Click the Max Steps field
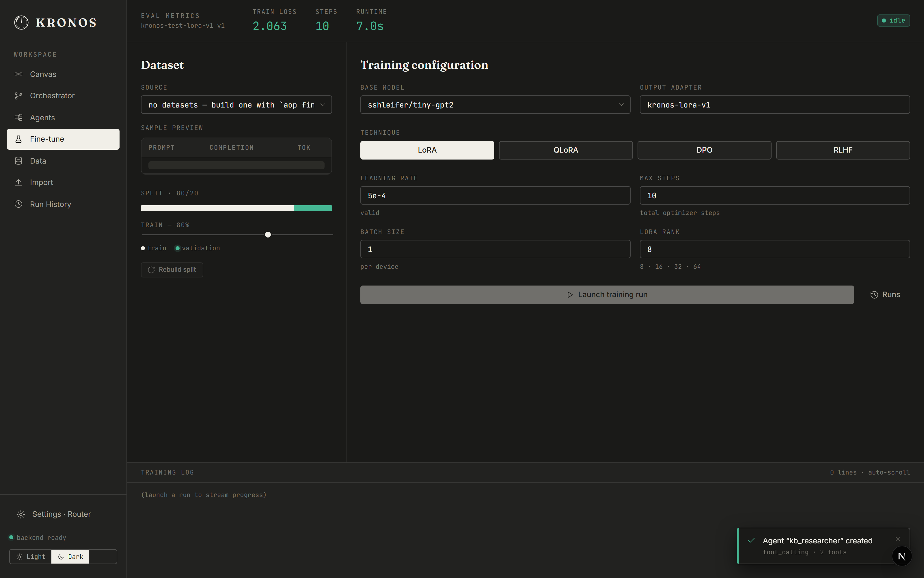 tap(775, 196)
